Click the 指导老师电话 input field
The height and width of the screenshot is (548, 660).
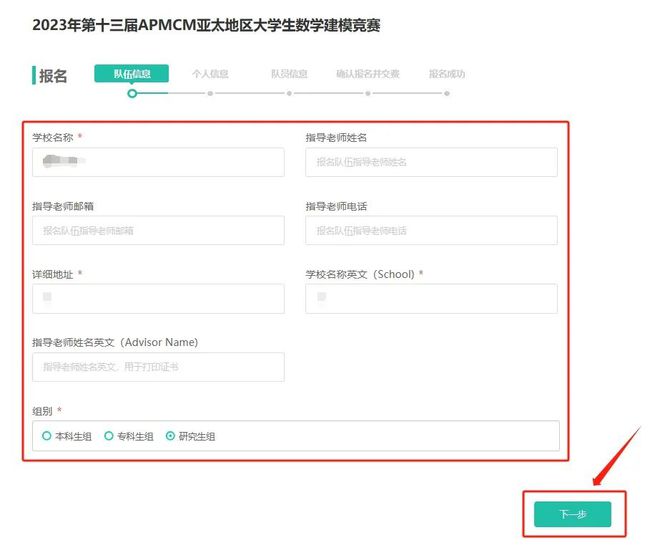pos(431,230)
